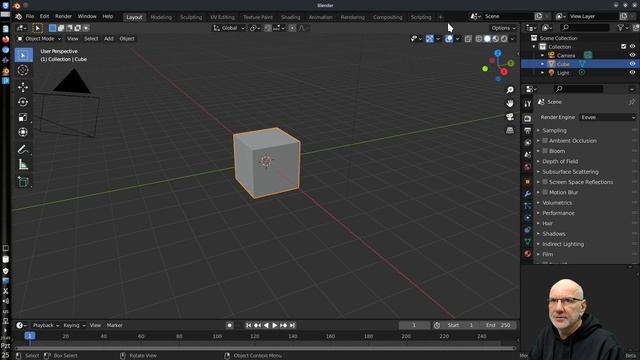Open the Playback dropdown in timeline
The height and width of the screenshot is (360, 640).
tap(46, 325)
